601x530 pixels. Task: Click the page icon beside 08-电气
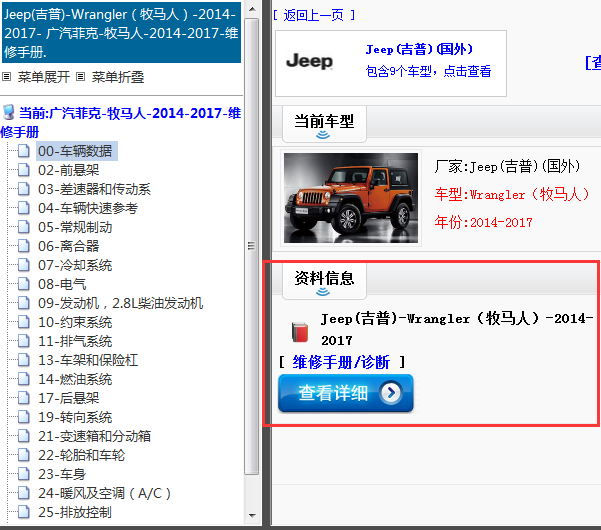pyautogui.click(x=23, y=284)
